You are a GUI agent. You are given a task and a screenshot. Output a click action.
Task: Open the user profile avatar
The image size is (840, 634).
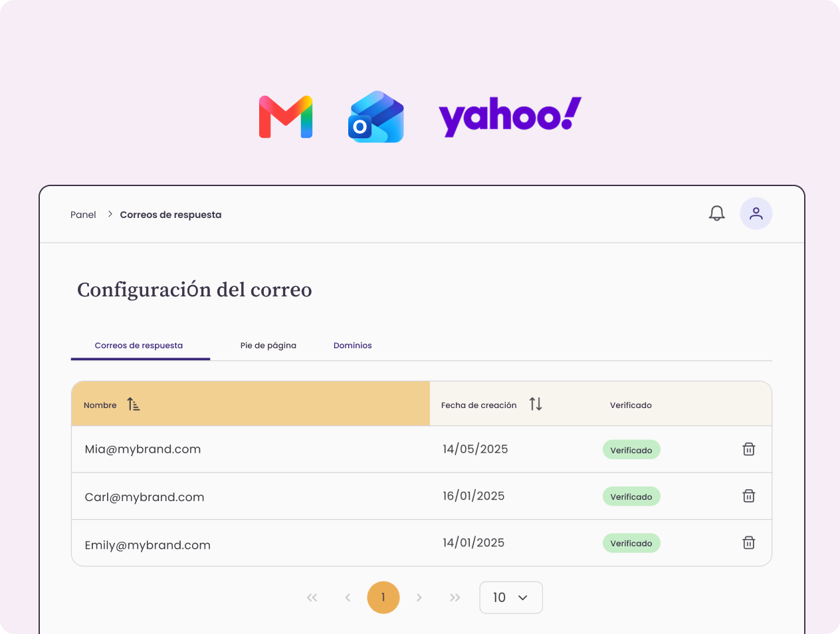pyautogui.click(x=756, y=213)
